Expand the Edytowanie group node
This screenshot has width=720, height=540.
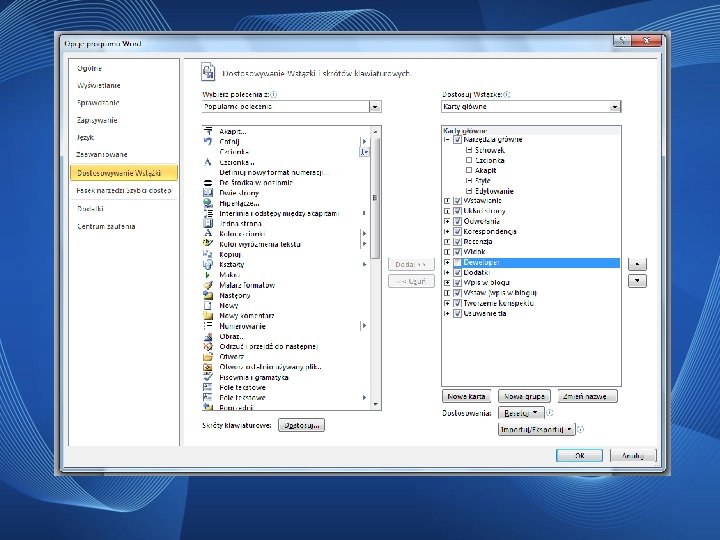click(x=469, y=191)
